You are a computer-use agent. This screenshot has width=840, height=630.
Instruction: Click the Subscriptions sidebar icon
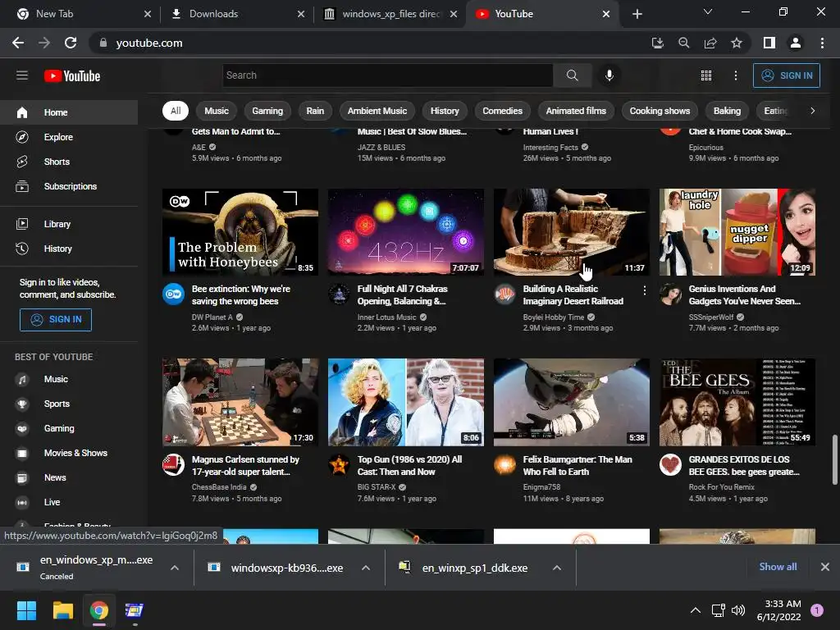coord(22,186)
